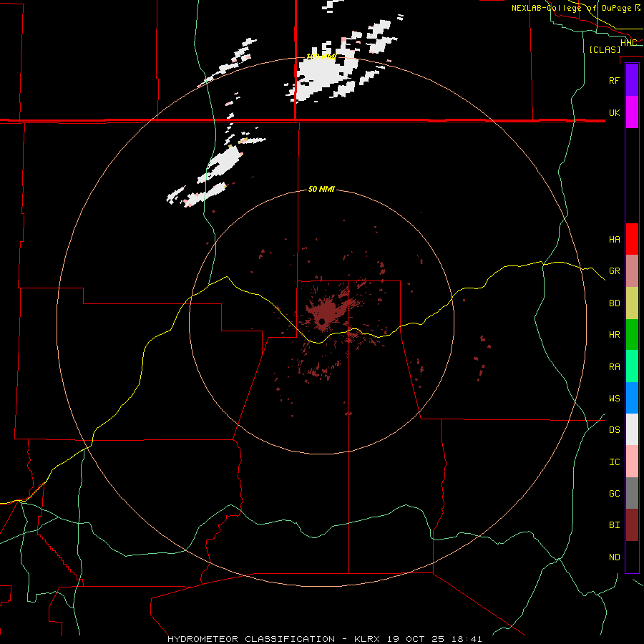Click the GR legend label
The image size is (644, 644).
[x=614, y=271]
